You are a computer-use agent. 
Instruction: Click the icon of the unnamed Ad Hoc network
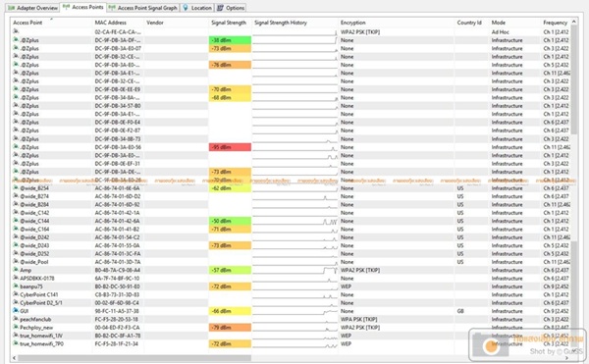[16, 31]
